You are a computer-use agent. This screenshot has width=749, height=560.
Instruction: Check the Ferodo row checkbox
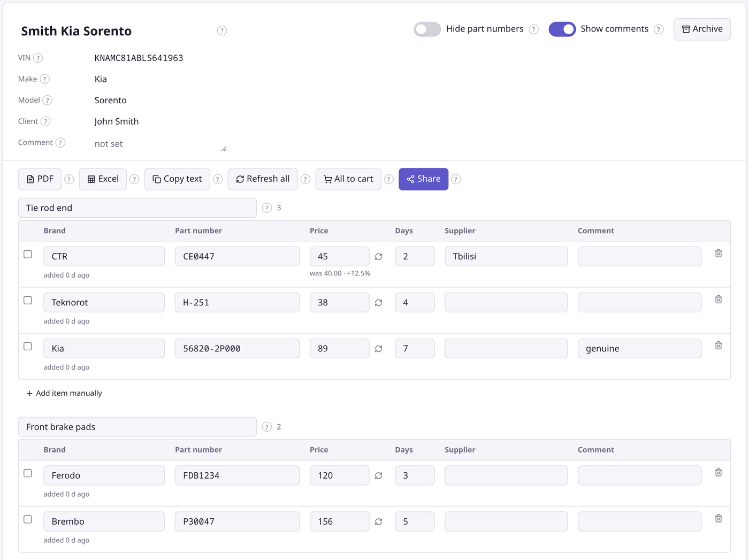28,473
